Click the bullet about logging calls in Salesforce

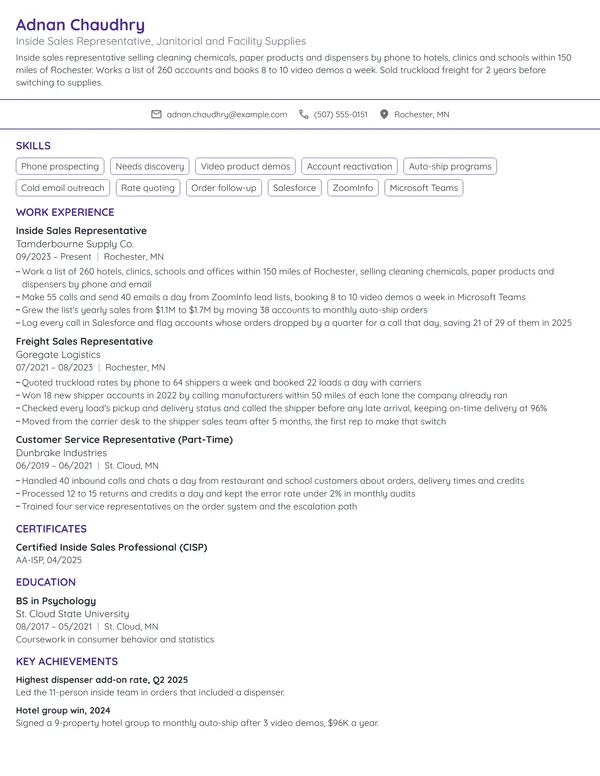coord(294,323)
